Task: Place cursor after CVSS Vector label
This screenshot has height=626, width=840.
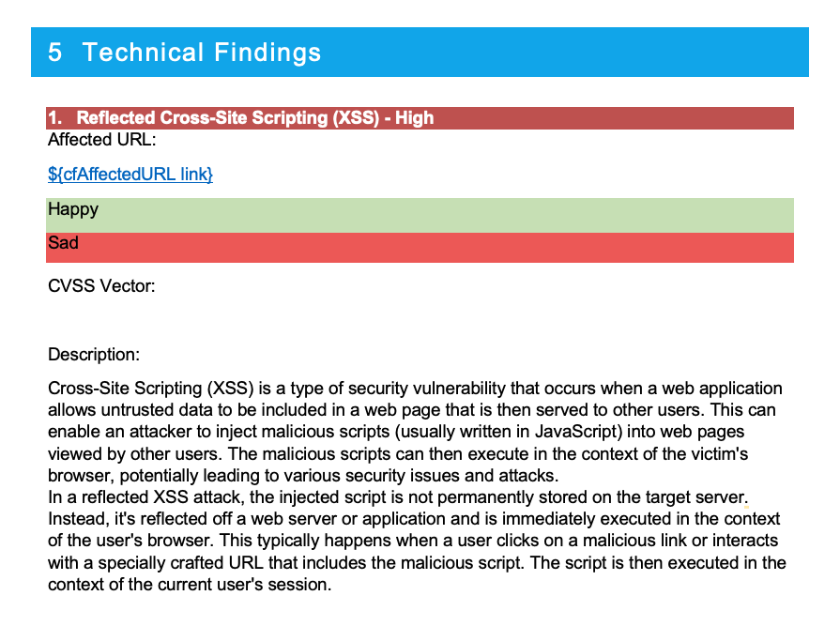Action: 156,286
